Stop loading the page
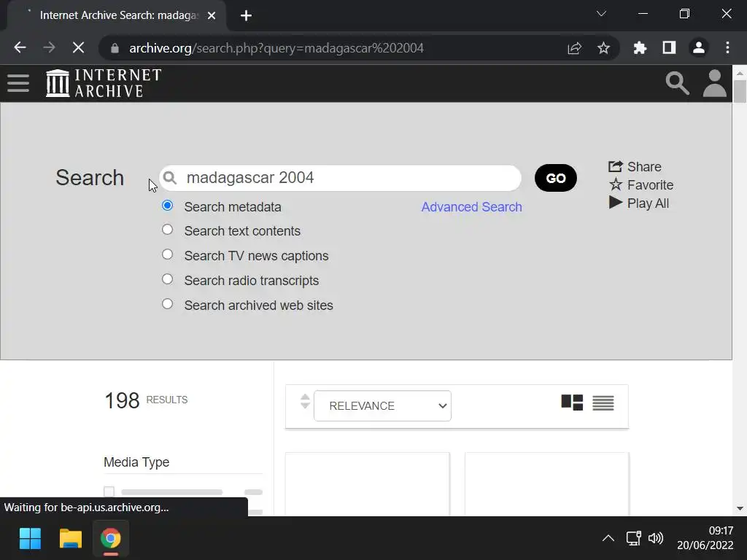The height and width of the screenshot is (560, 747). click(x=78, y=47)
